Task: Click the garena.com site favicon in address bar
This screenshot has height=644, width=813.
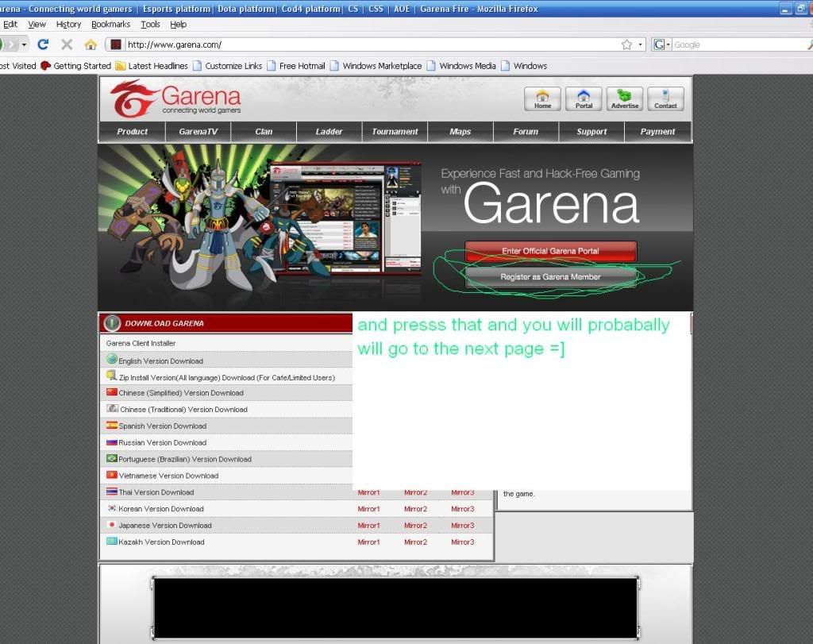Action: [116, 44]
